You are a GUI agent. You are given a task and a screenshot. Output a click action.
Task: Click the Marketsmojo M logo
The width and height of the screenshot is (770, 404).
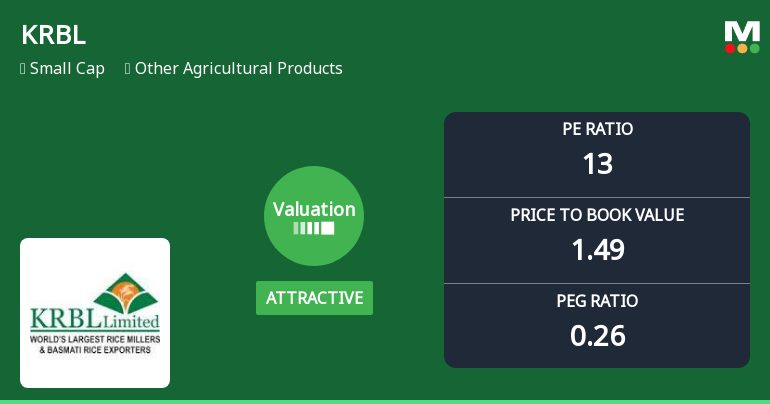pyautogui.click(x=742, y=31)
